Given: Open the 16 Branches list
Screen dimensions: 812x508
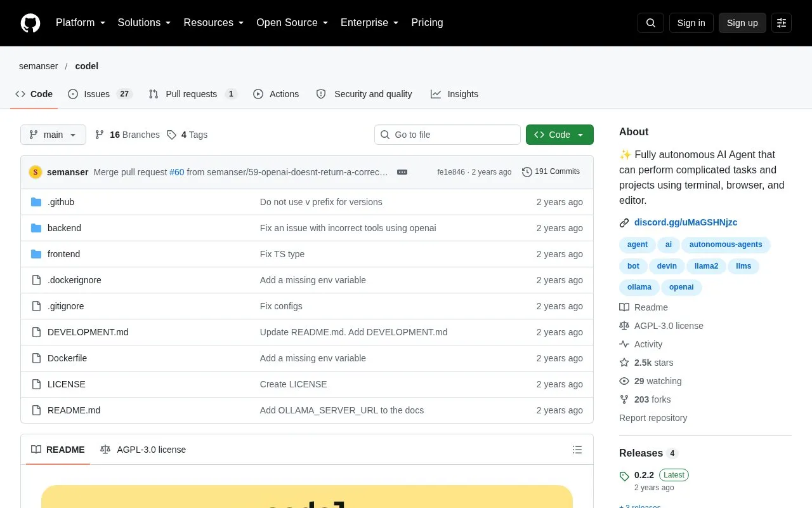Looking at the screenshot, I should (x=127, y=135).
